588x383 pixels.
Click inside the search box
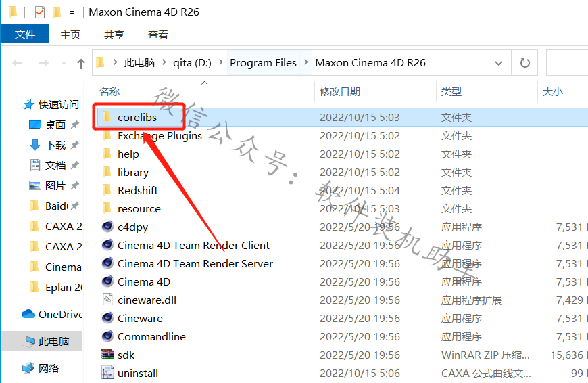(x=567, y=63)
